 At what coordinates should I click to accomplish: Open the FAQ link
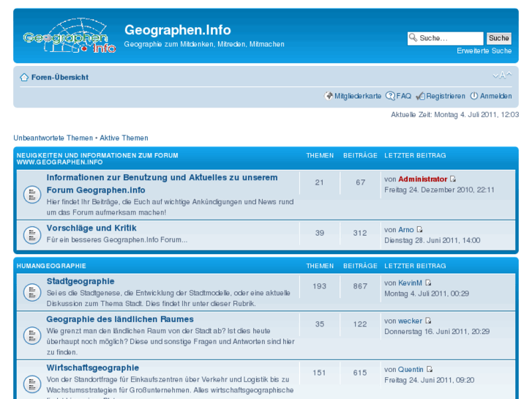coord(404,96)
